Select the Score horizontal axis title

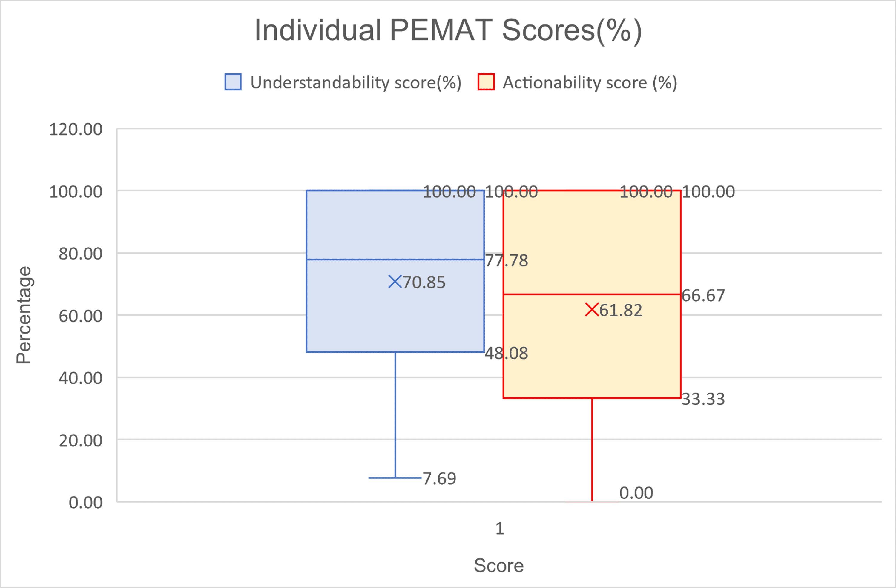499,565
